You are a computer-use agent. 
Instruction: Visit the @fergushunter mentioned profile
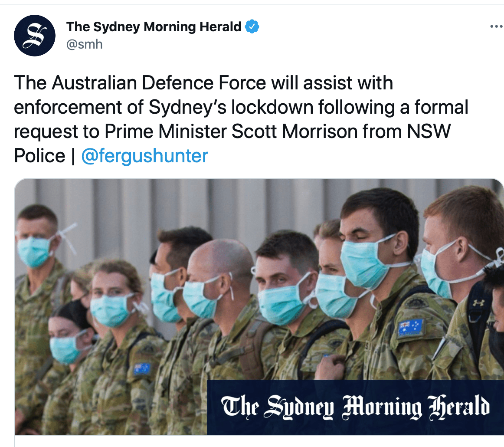click(144, 156)
